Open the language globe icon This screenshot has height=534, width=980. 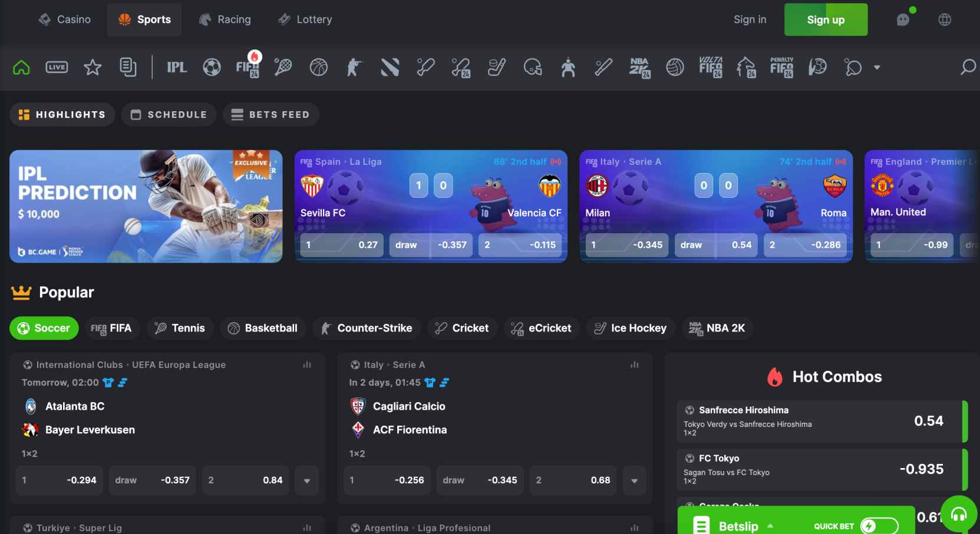point(945,19)
